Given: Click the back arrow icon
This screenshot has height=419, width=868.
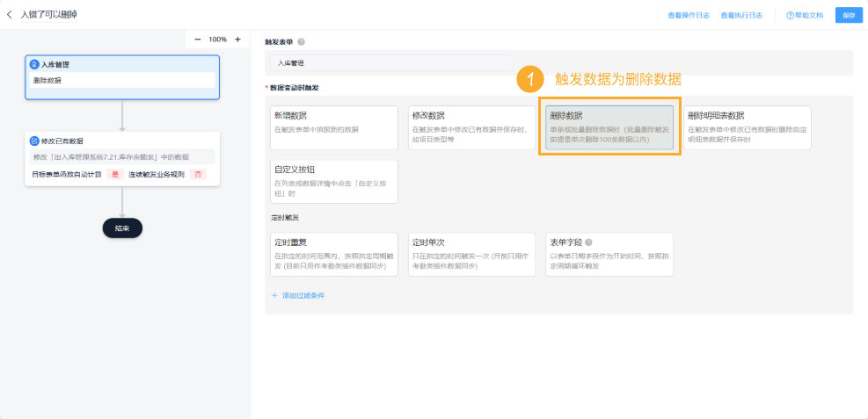Looking at the screenshot, I should coord(9,15).
